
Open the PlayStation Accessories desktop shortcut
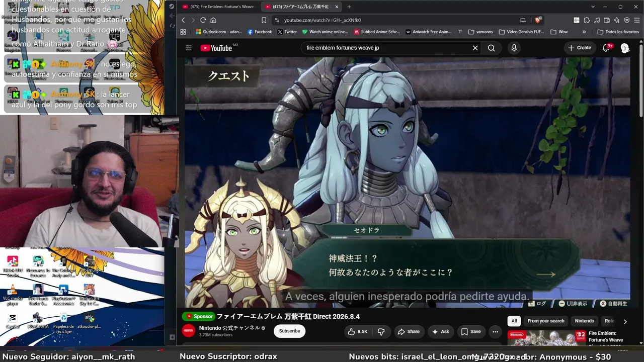click(x=63, y=295)
